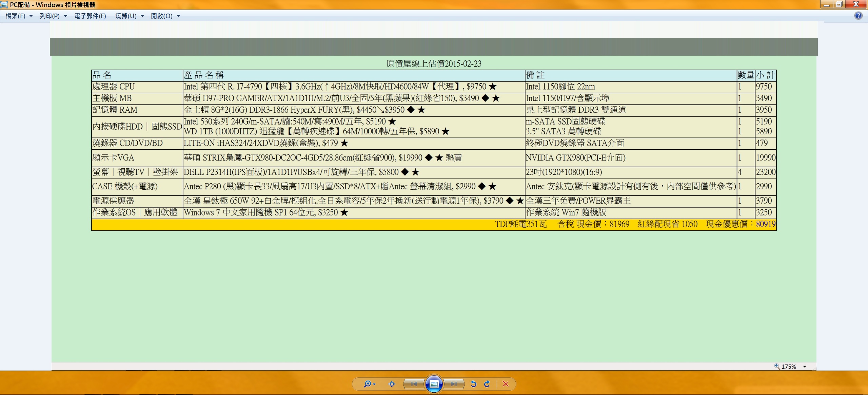Screen dimensions: 868x395
Task: Click the 顯示卡VGA row label
Action: coord(113,158)
